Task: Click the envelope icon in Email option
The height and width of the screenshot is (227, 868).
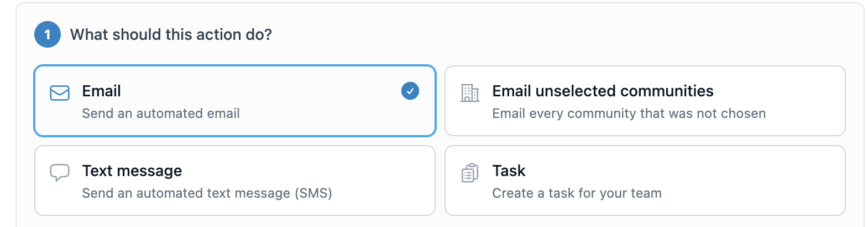Action: point(60,93)
